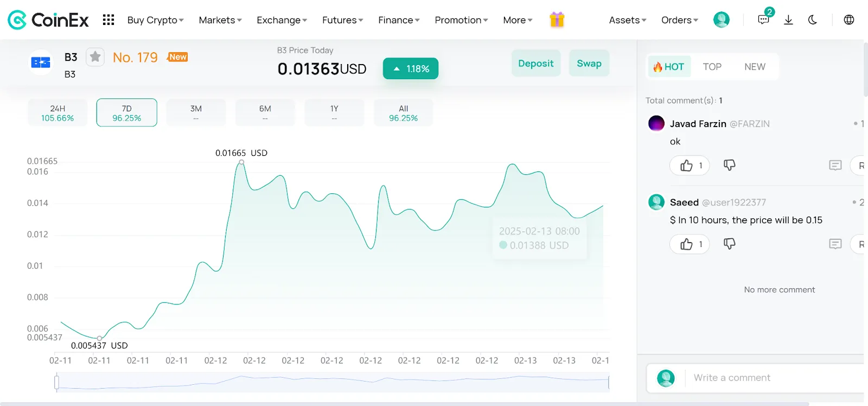868x406 pixels.
Task: Click the avatar beside the comment box
Action: click(x=666, y=378)
